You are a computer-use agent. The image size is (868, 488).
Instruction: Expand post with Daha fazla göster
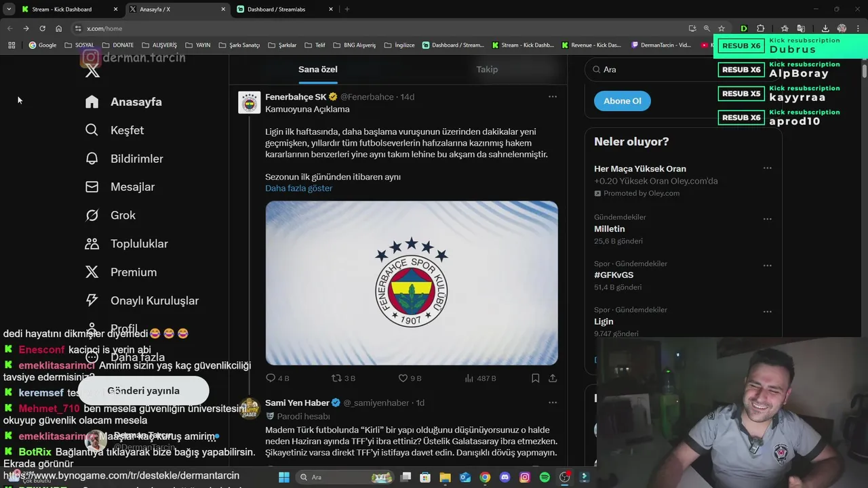tap(299, 188)
